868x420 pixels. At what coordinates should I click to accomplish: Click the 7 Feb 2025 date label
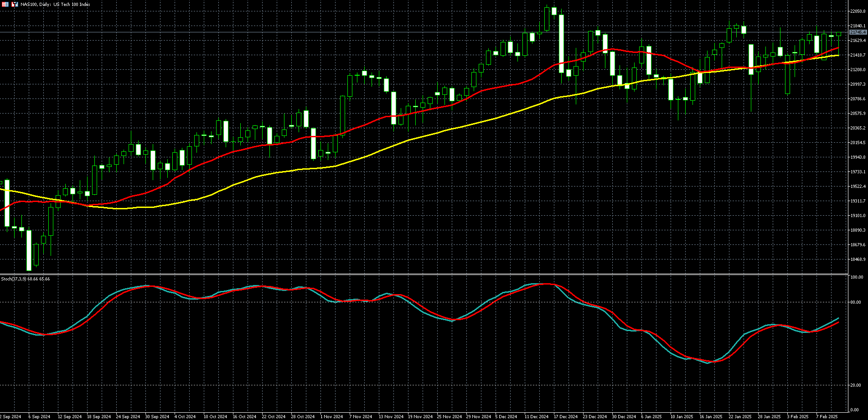pos(827,417)
